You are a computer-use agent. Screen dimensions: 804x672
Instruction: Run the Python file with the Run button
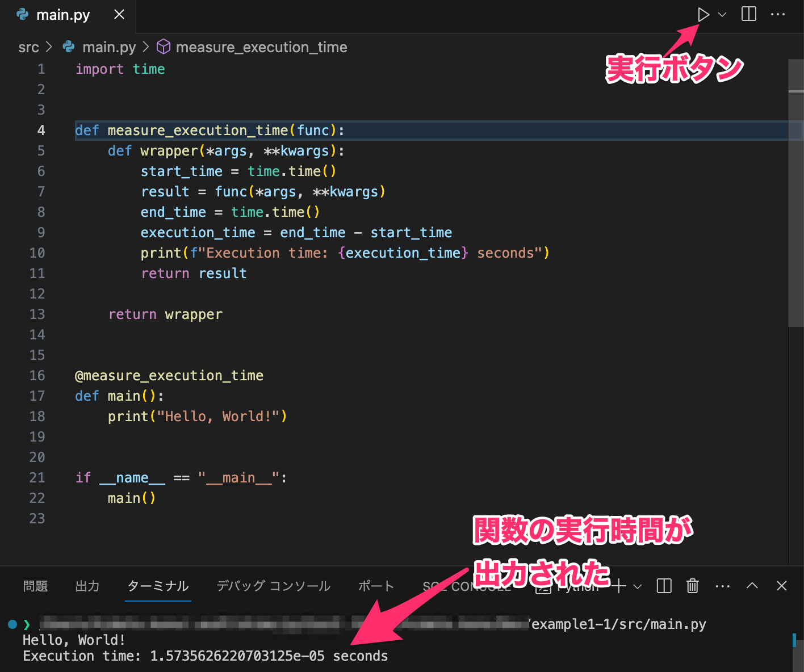tap(703, 14)
